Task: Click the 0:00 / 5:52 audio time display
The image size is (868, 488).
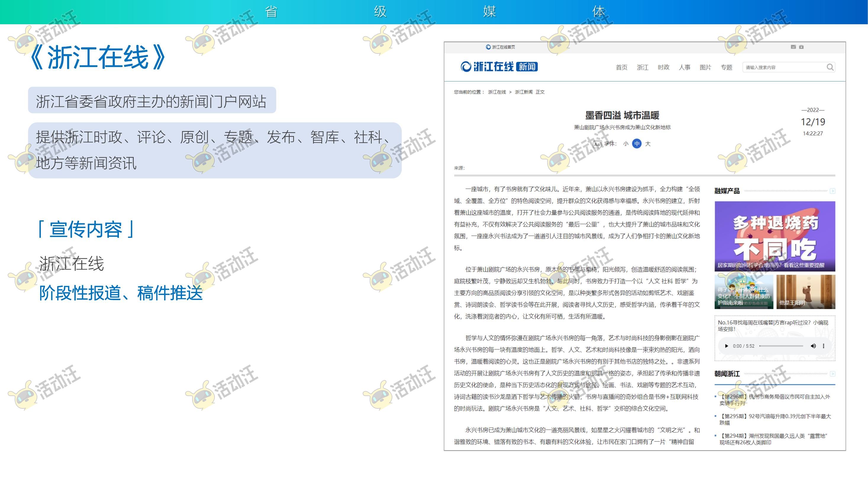Action: tap(743, 346)
